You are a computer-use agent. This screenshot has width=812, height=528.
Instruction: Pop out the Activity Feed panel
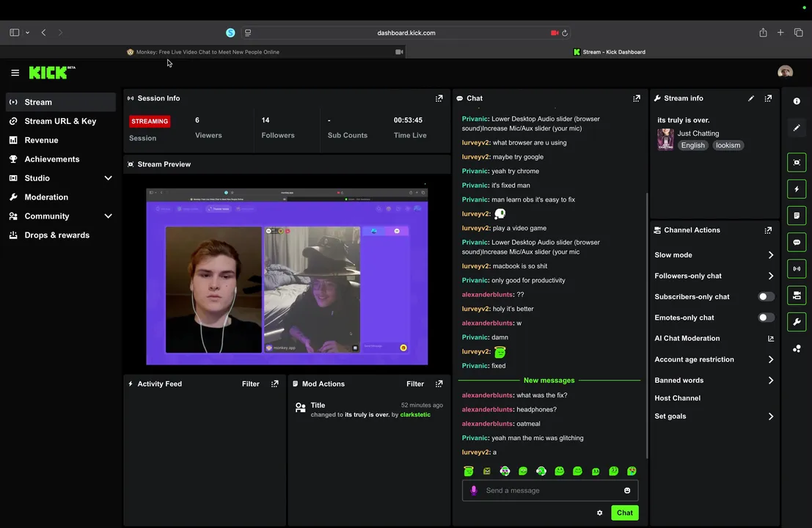pos(275,384)
